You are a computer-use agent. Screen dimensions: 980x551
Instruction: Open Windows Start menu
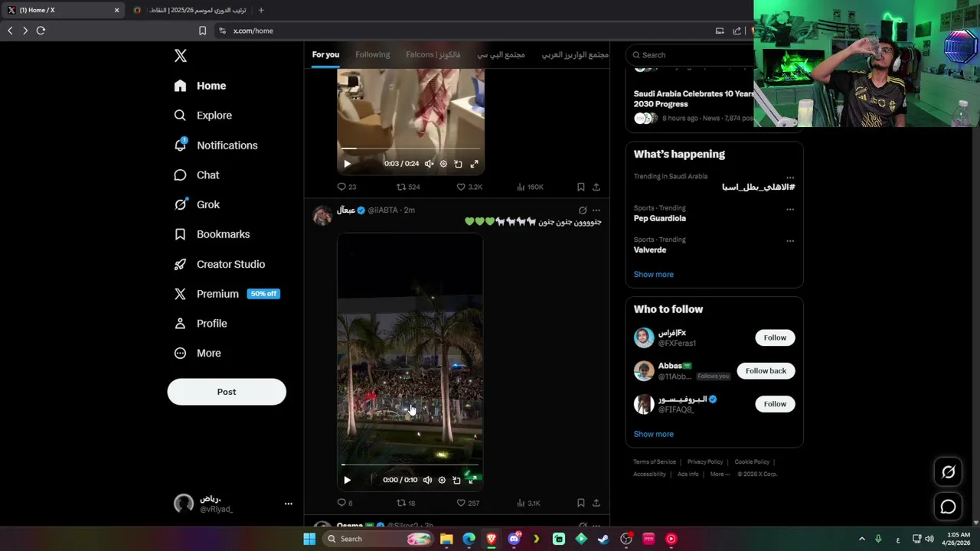[x=309, y=539]
